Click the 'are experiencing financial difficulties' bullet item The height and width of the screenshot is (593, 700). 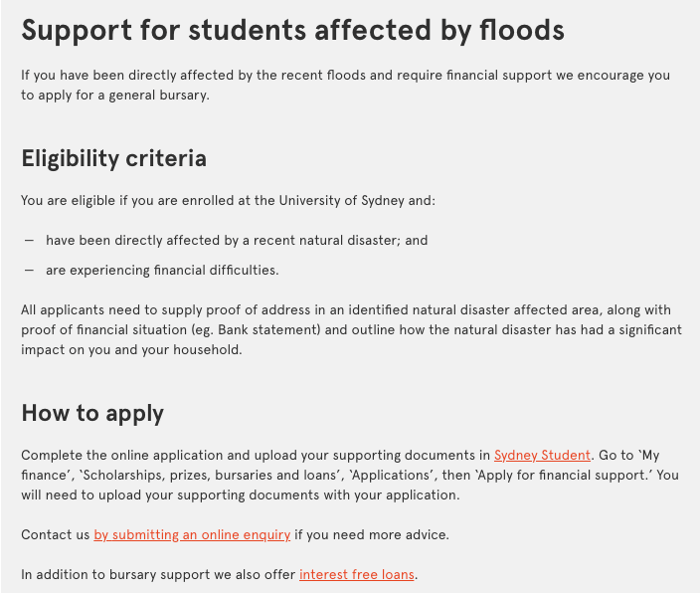[x=162, y=271]
